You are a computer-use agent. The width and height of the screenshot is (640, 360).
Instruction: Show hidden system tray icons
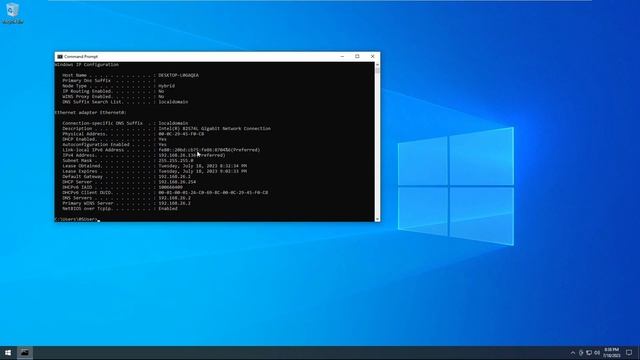pyautogui.click(x=573, y=353)
